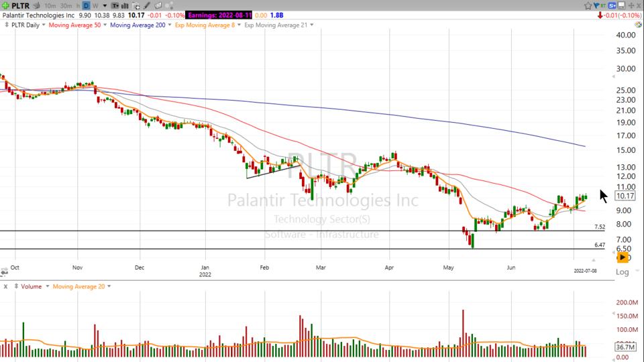Switch to the 10m timeframe
644x362 pixels.
(50, 6)
